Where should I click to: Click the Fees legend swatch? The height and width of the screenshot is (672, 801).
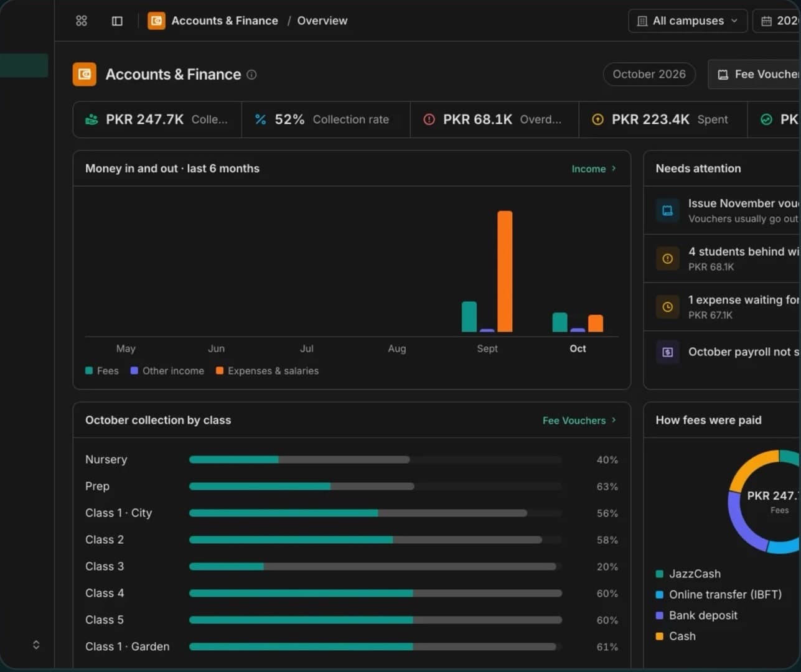point(89,371)
